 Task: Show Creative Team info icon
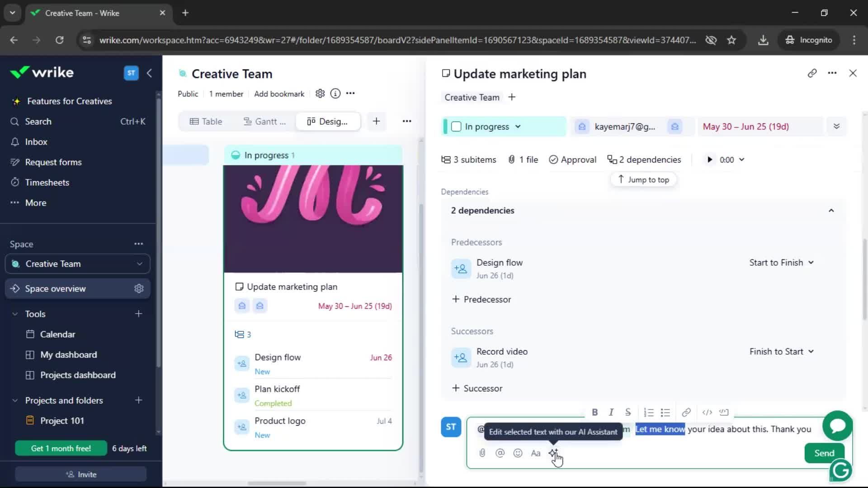point(335,94)
